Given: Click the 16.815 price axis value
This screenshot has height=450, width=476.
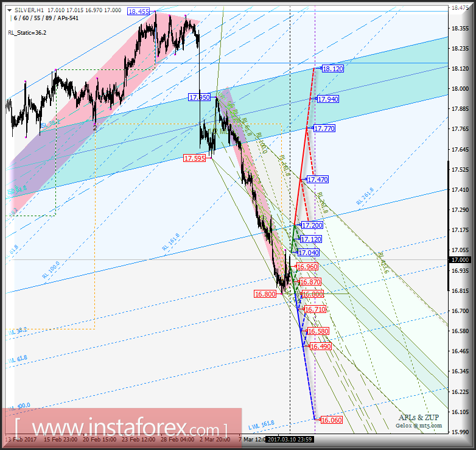Looking at the screenshot, I should tap(460, 290).
